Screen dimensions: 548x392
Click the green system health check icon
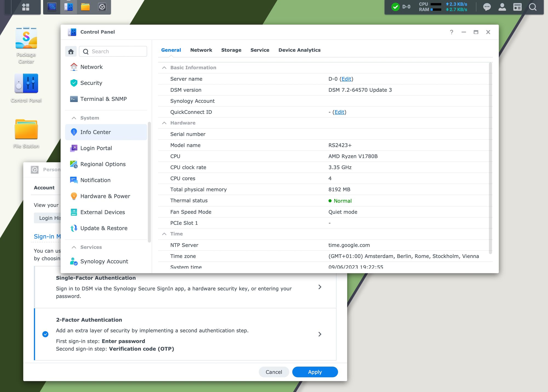tap(395, 7)
